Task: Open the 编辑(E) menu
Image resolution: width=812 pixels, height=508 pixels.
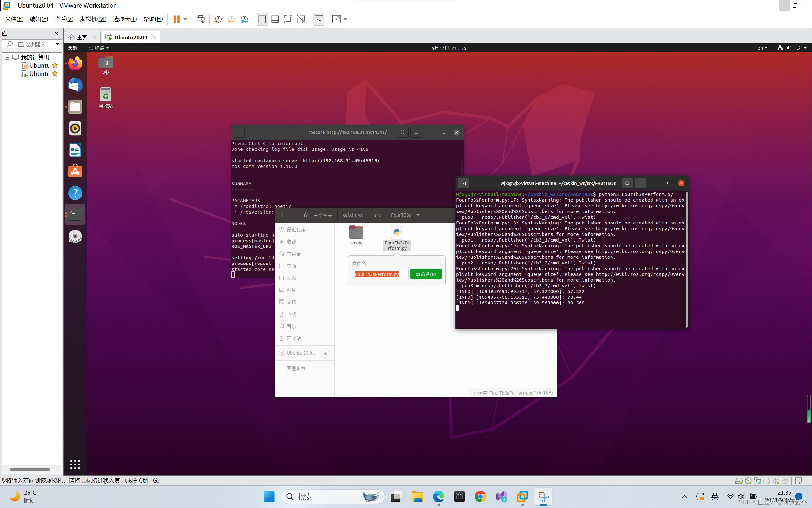Action: click(39, 19)
